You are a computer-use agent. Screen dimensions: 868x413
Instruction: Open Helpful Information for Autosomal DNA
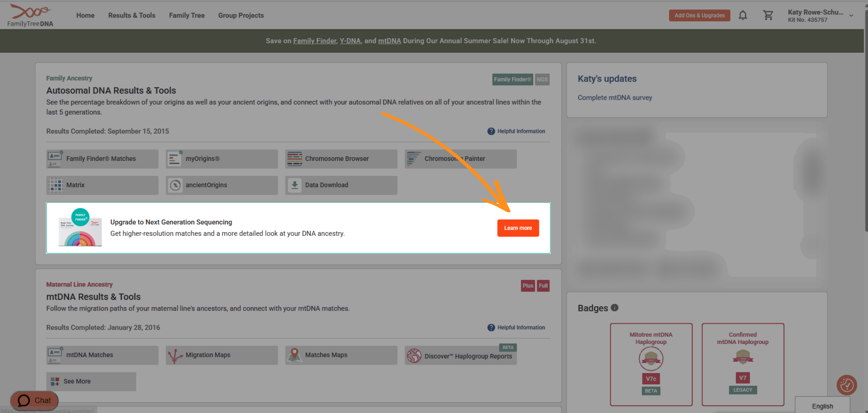tap(517, 131)
